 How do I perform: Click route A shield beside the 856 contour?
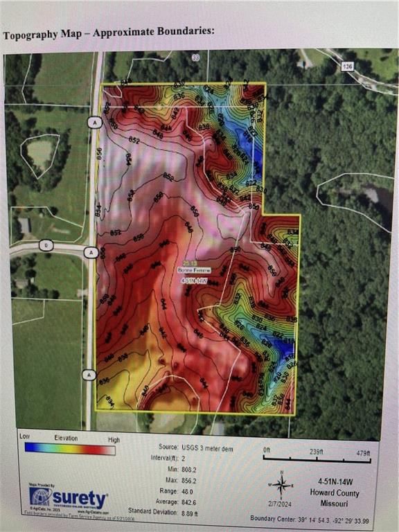(x=95, y=123)
